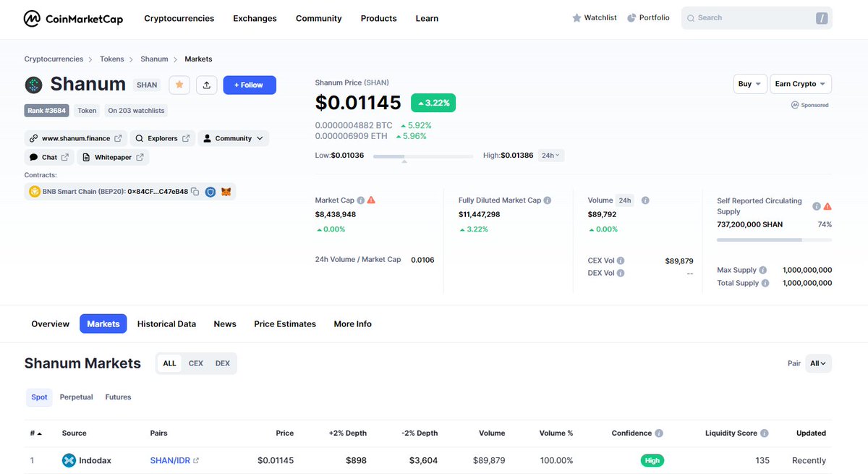Filter markets to ALL
This screenshot has width=868, height=474.
pos(169,363)
